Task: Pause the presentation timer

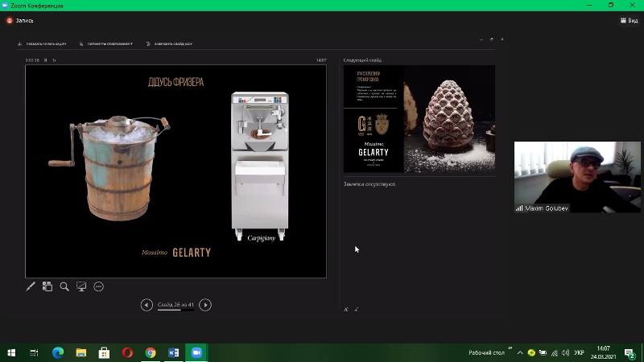Action: pyautogui.click(x=46, y=60)
